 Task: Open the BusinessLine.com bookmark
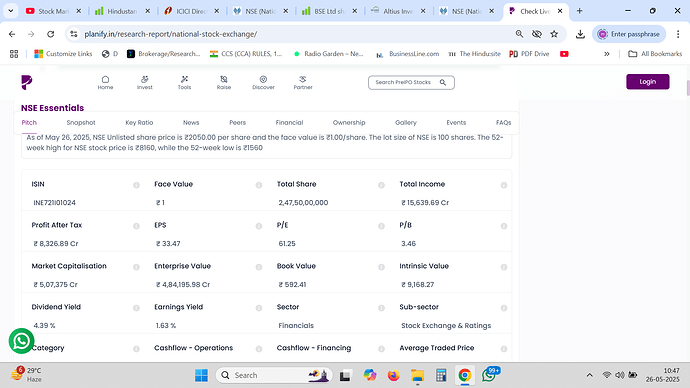click(408, 54)
